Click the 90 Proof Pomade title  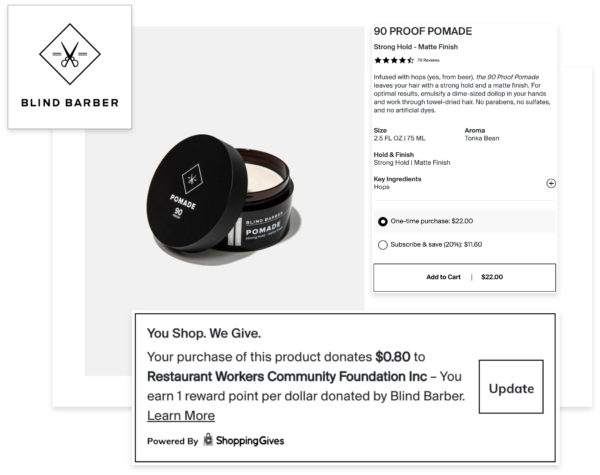point(423,31)
